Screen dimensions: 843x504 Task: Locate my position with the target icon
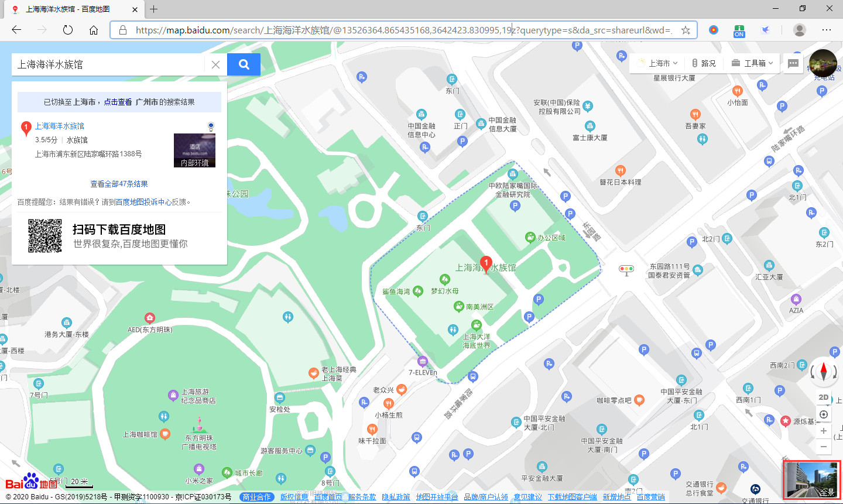[x=824, y=414]
